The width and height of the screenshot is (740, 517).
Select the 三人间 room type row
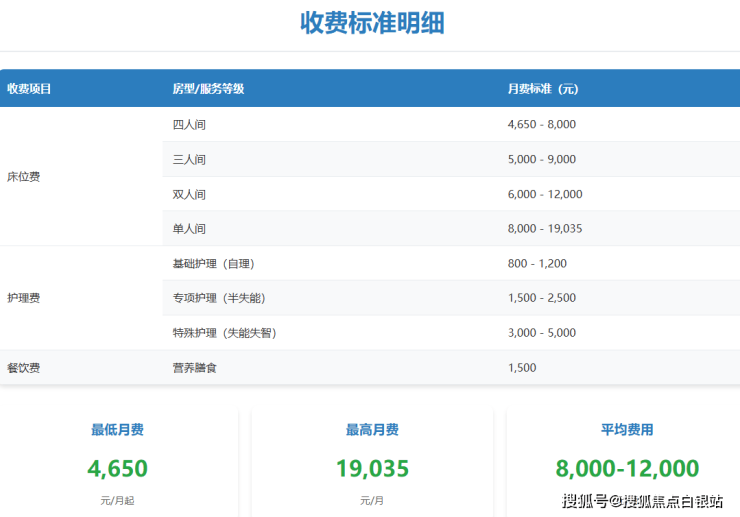click(189, 159)
